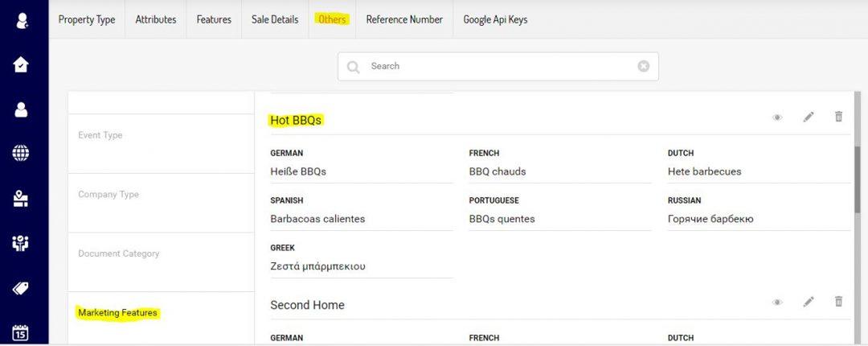The width and height of the screenshot is (868, 346).
Task: Select Event Type in the left list
Action: point(100,135)
